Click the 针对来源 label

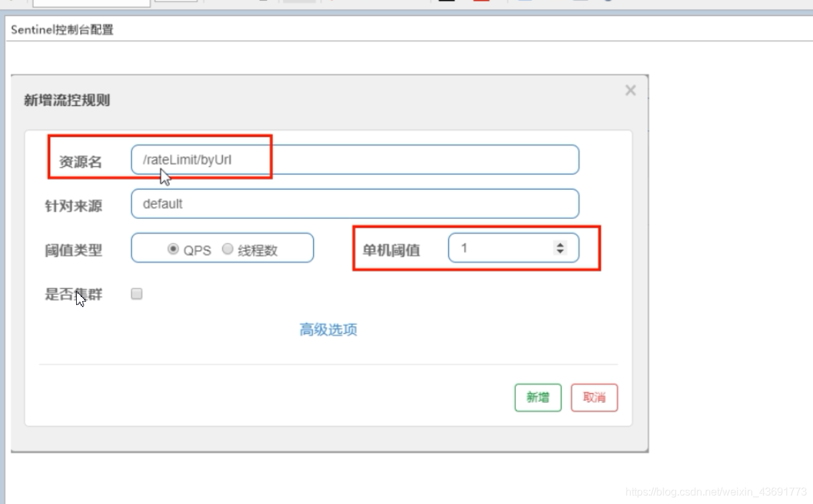click(73, 206)
